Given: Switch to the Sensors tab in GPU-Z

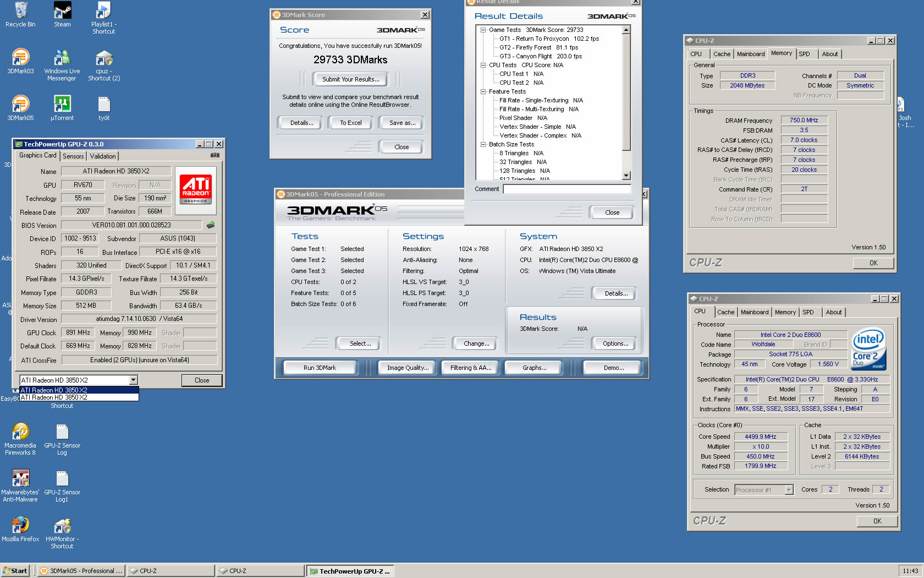Looking at the screenshot, I should (73, 156).
